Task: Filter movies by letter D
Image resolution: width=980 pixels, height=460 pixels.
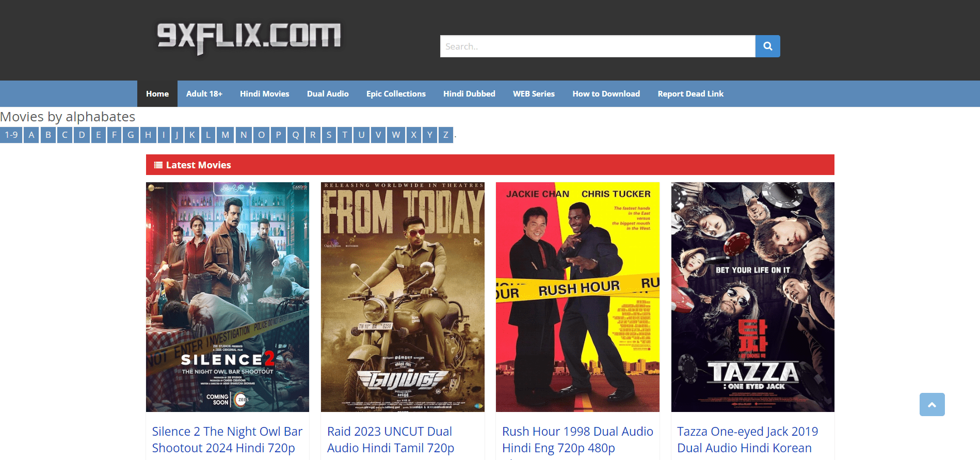Action: point(82,135)
